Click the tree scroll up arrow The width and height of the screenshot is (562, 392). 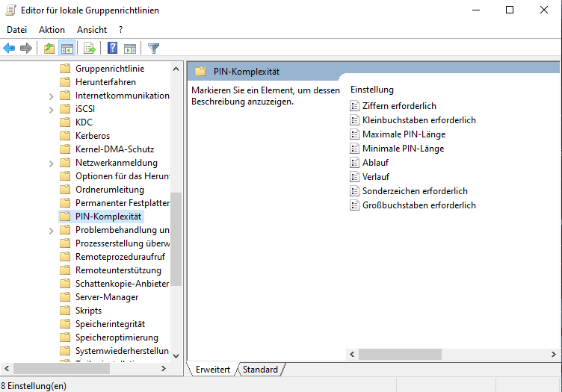point(176,69)
